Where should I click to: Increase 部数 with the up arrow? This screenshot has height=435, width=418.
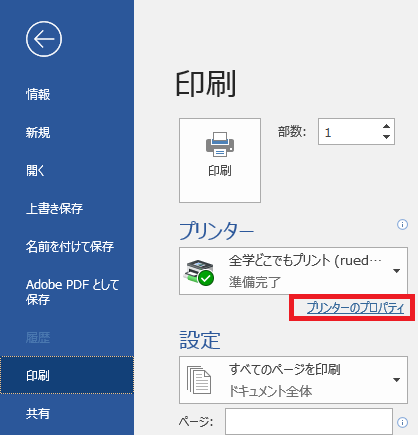[386, 126]
